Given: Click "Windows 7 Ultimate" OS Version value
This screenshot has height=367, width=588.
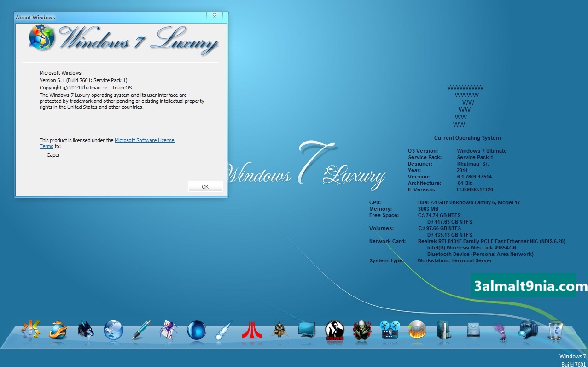Looking at the screenshot, I should coord(482,151).
